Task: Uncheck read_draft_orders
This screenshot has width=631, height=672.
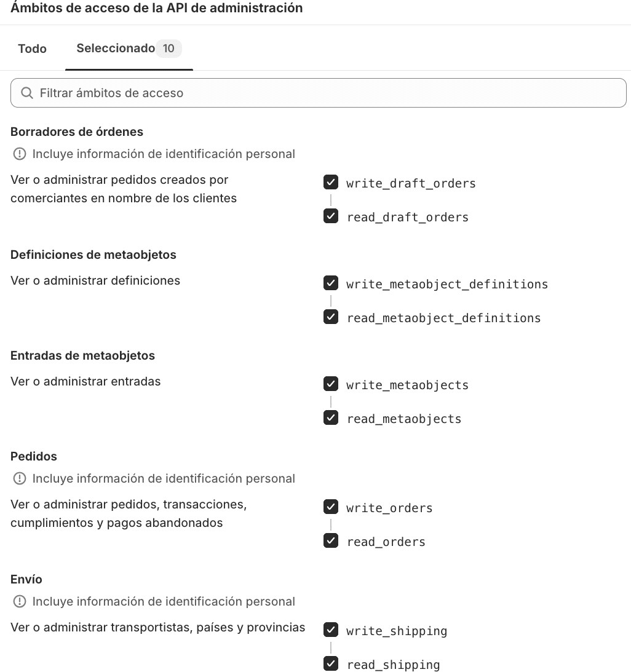Action: tap(331, 216)
